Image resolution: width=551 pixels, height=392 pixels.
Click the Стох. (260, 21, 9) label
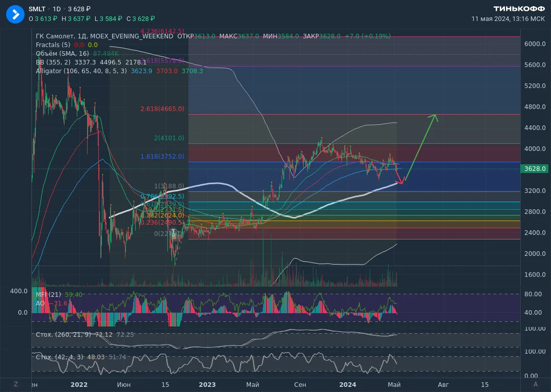click(x=63, y=335)
